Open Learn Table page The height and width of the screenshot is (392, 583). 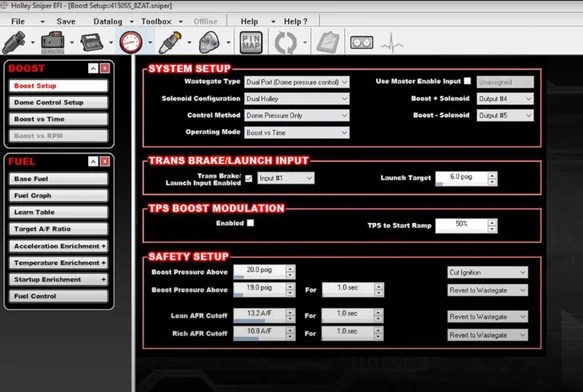pyautogui.click(x=58, y=212)
